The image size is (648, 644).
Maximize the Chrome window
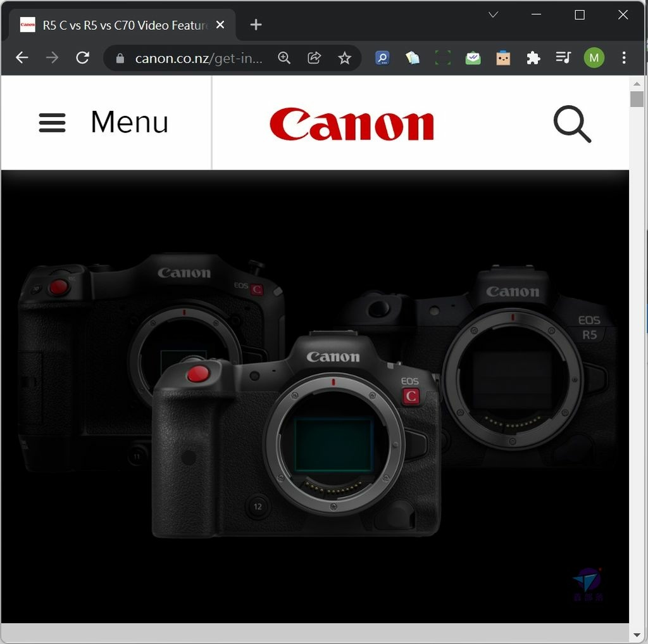point(580,15)
